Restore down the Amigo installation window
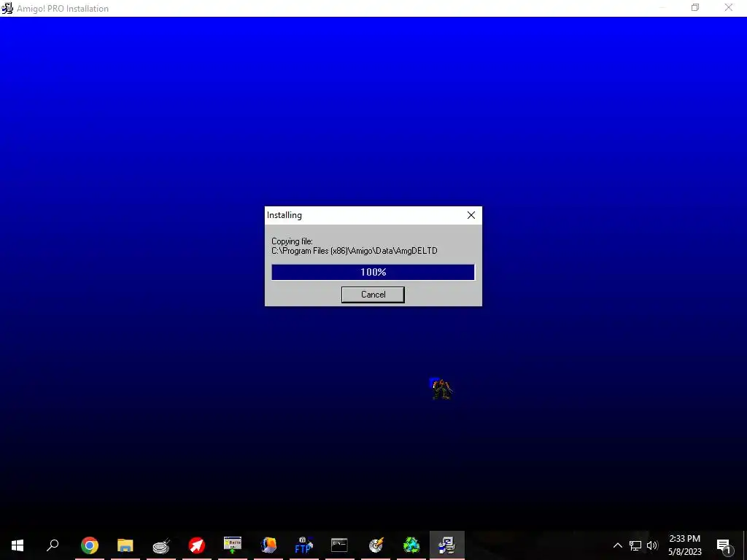747x560 pixels. tap(695, 7)
